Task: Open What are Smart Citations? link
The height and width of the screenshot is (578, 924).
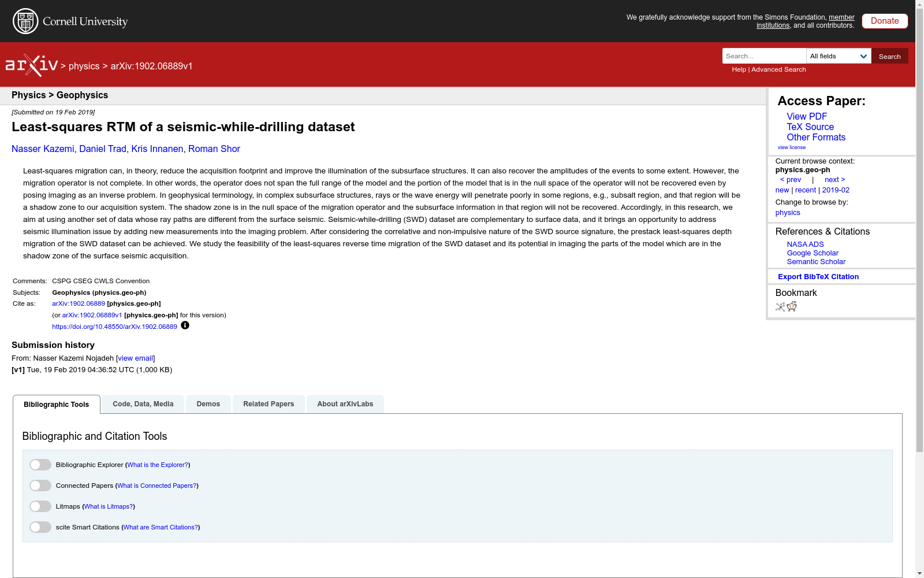Action: [x=161, y=527]
